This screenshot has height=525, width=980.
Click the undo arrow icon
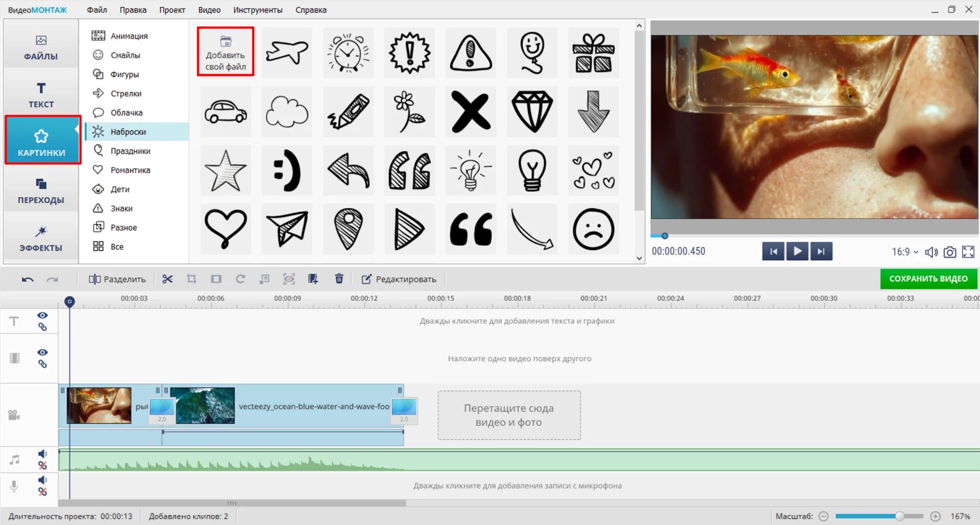click(x=28, y=280)
